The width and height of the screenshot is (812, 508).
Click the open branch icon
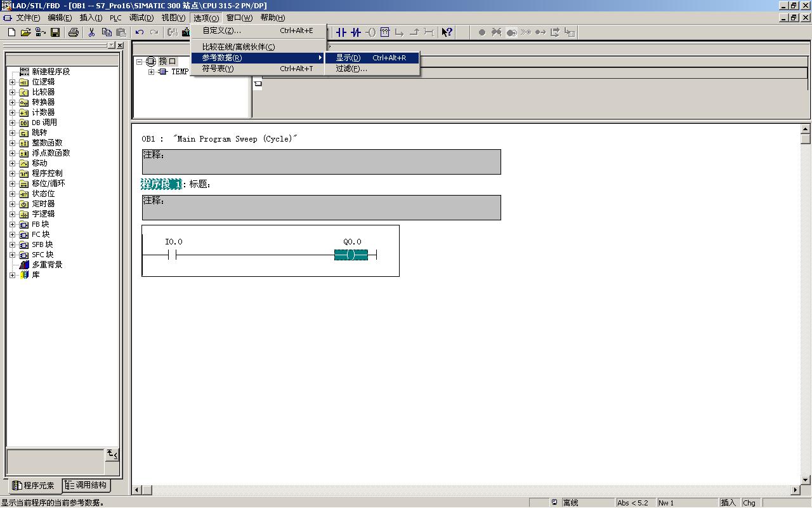coord(400,32)
